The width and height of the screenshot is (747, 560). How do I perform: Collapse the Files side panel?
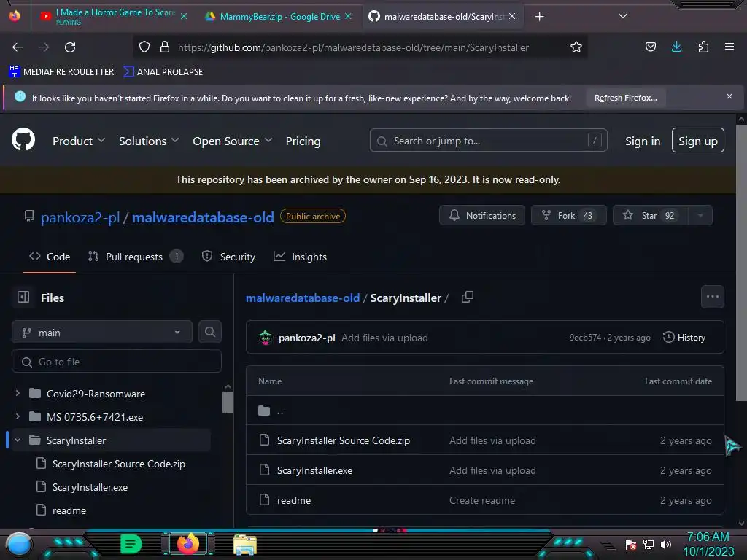(x=23, y=297)
